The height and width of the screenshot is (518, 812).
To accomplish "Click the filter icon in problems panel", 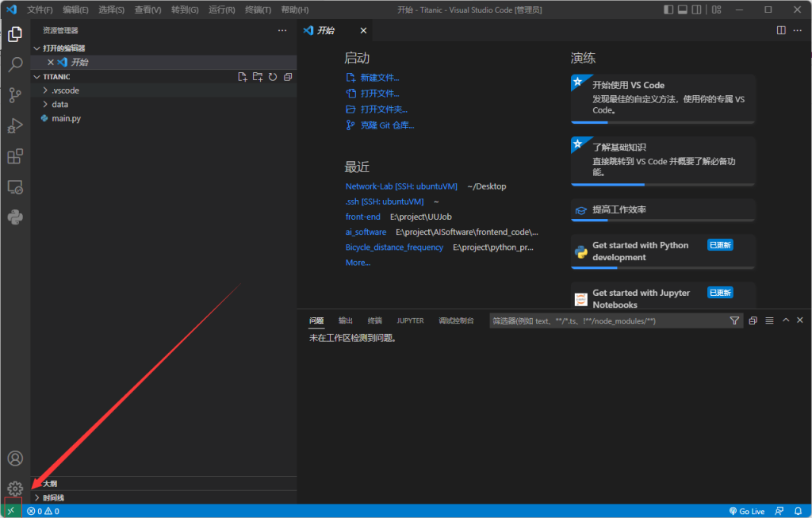I will [734, 320].
